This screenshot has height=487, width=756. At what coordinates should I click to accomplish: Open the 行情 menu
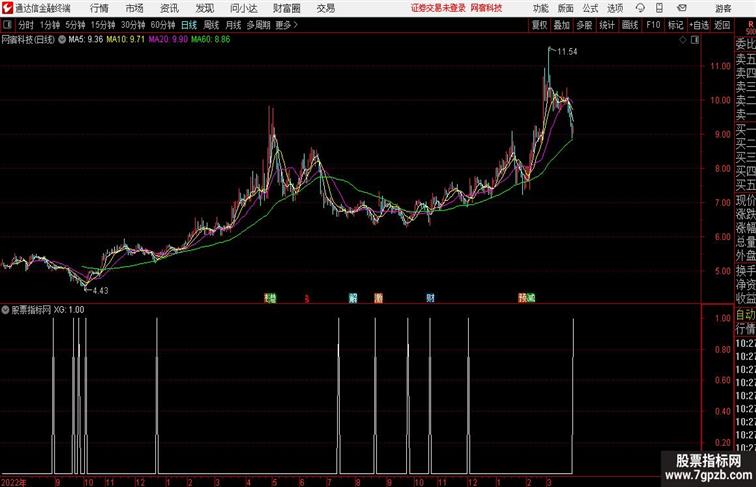[99, 8]
